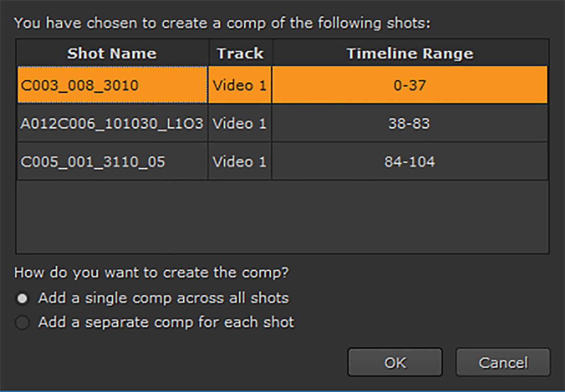Viewport: 565px width, 392px height.
Task: Click the 38-83 timeline range cell
Action: click(x=410, y=123)
